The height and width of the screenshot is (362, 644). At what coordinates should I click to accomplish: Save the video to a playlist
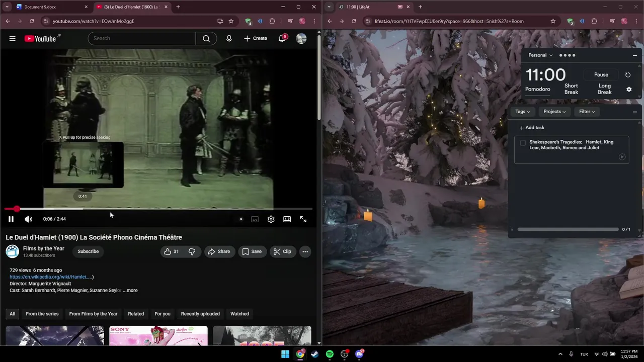coord(252,251)
